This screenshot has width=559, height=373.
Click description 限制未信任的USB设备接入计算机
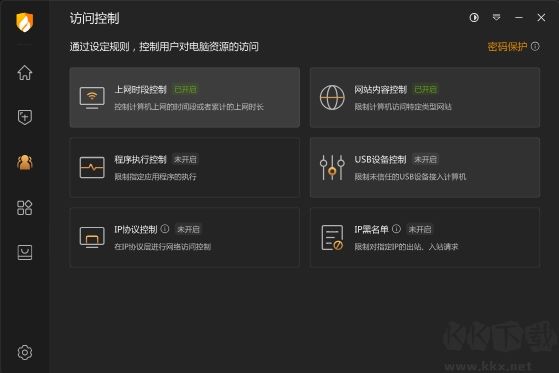point(410,177)
